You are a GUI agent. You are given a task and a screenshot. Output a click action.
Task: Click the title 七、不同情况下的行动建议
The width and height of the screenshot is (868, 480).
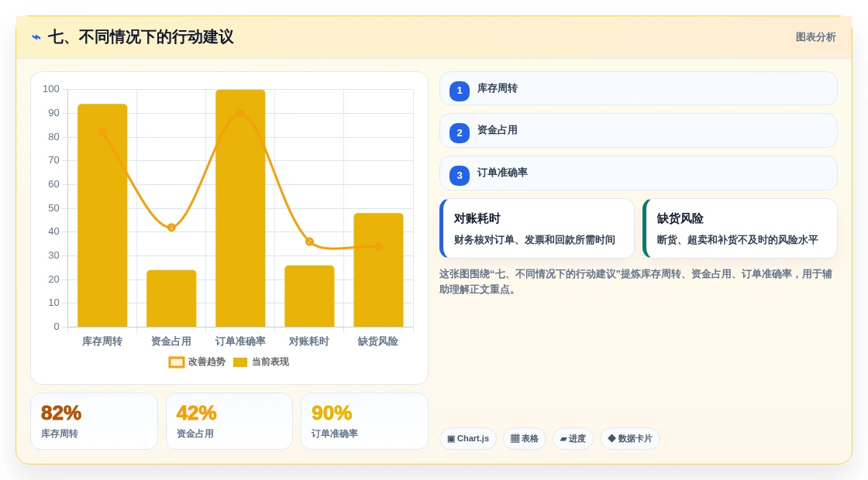click(140, 37)
